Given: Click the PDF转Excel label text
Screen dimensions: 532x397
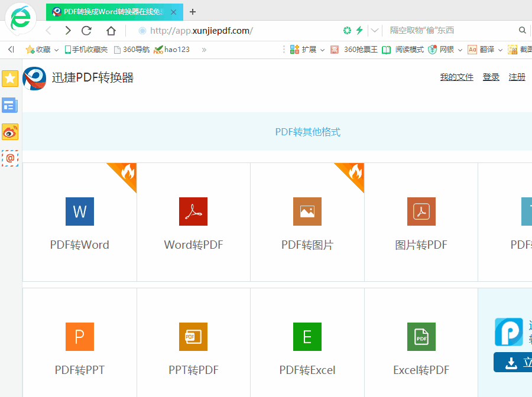Looking at the screenshot, I should pyautogui.click(x=307, y=370).
